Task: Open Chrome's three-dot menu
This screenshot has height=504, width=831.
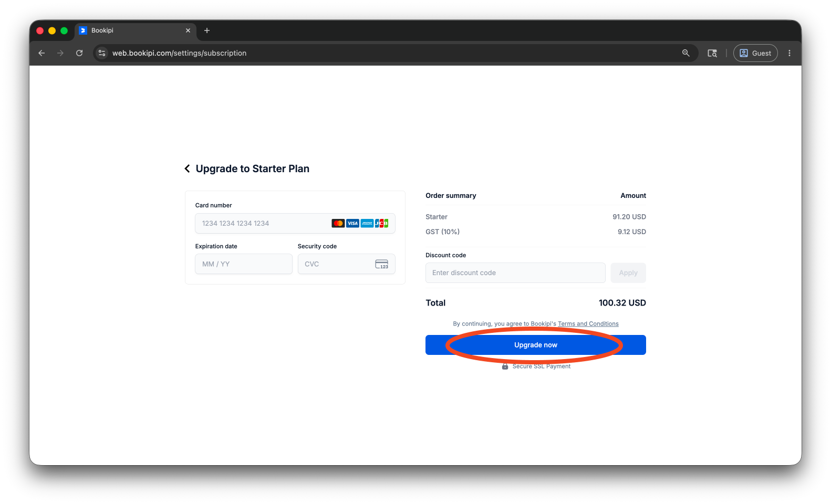Action: click(790, 53)
